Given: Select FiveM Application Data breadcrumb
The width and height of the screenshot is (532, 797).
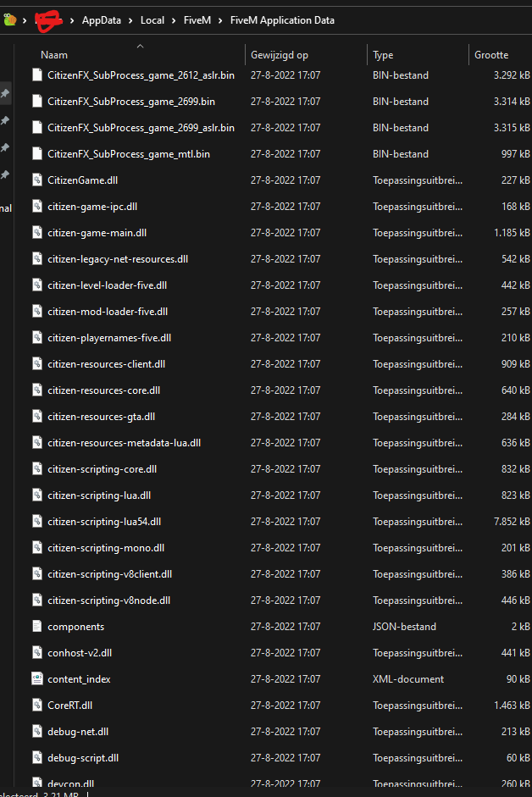Looking at the screenshot, I should click(282, 20).
